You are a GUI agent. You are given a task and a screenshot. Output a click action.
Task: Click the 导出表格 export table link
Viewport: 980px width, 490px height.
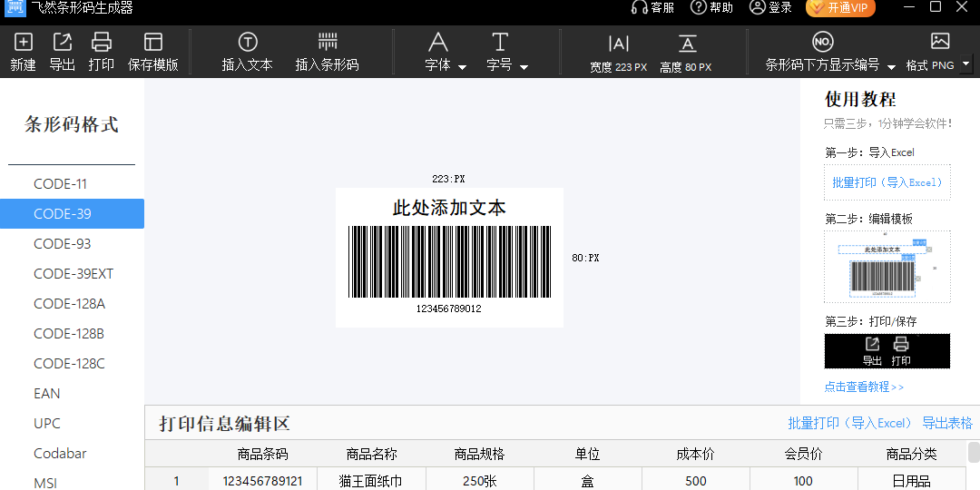pos(946,423)
